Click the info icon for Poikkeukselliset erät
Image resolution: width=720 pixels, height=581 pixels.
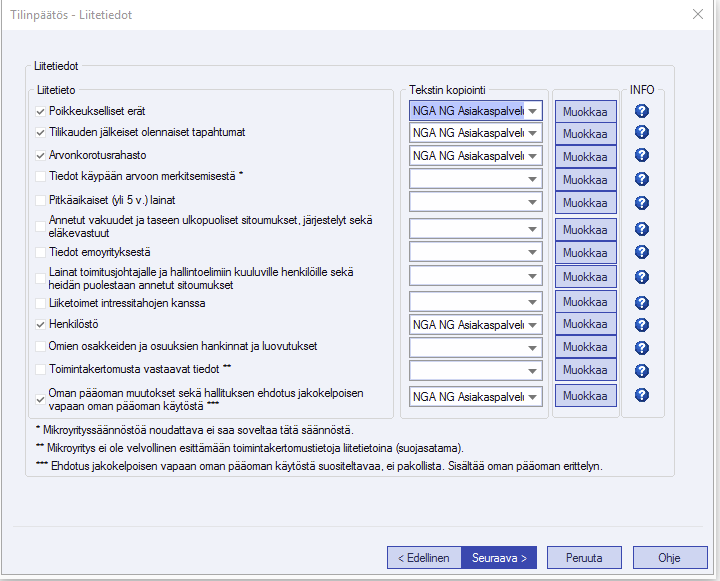coord(642,111)
